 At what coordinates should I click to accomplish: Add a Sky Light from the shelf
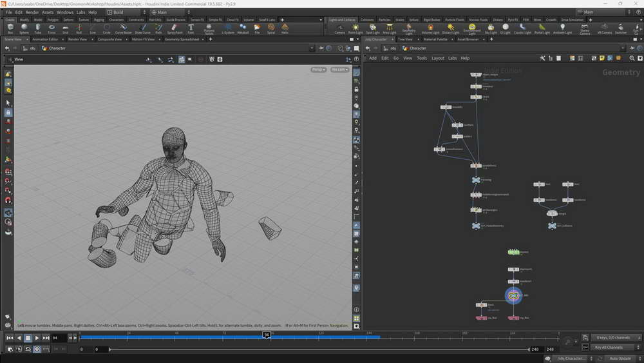491,29
